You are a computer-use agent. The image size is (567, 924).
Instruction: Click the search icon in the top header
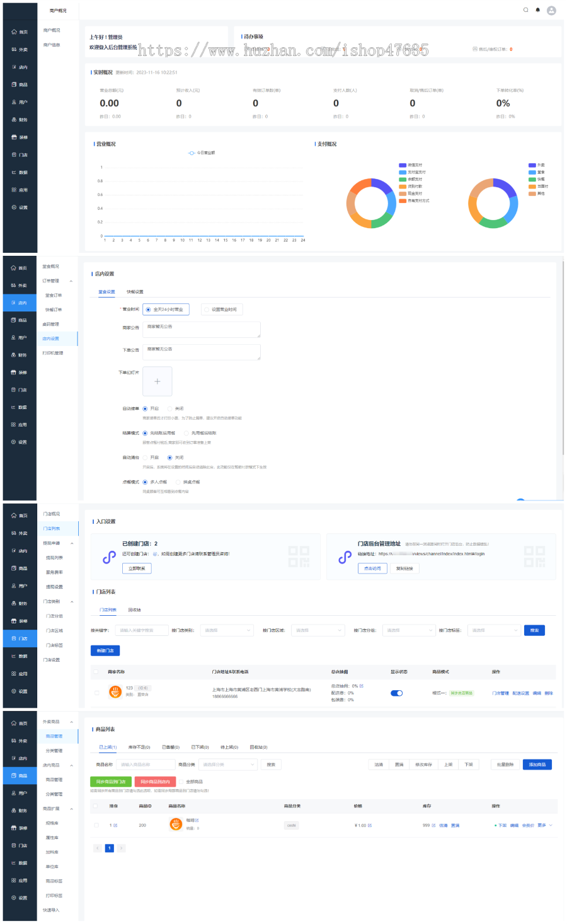525,10
